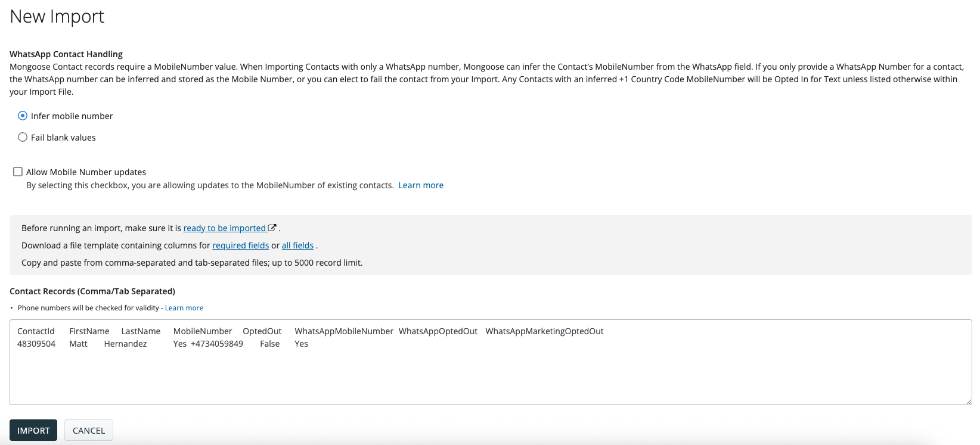Open Learn more about phone number validity
Screen dimensions: 980x445
tap(184, 308)
